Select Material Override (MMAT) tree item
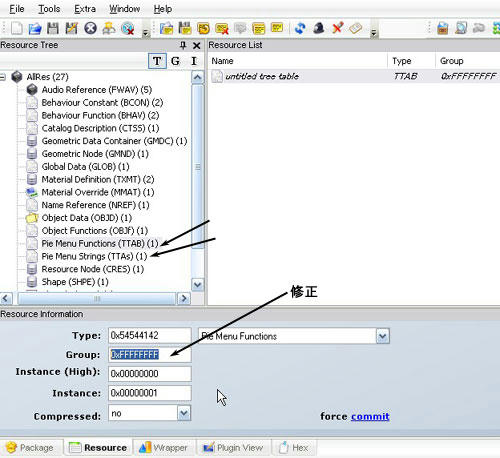Image resolution: width=500 pixels, height=458 pixels. pos(98,192)
